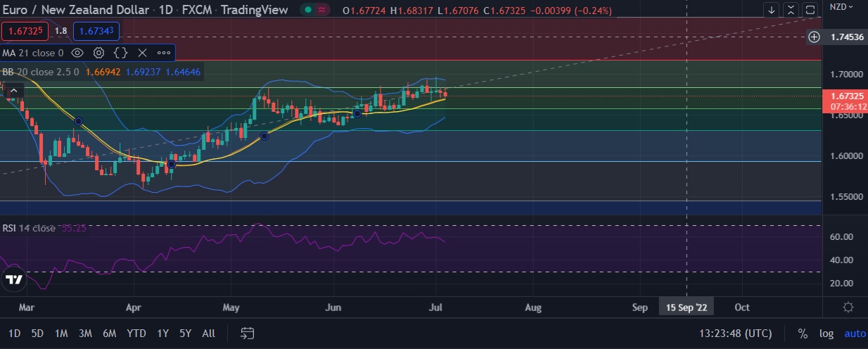Click the BB lower value 1.64646
Viewport: 868px width, 349px height.
183,72
